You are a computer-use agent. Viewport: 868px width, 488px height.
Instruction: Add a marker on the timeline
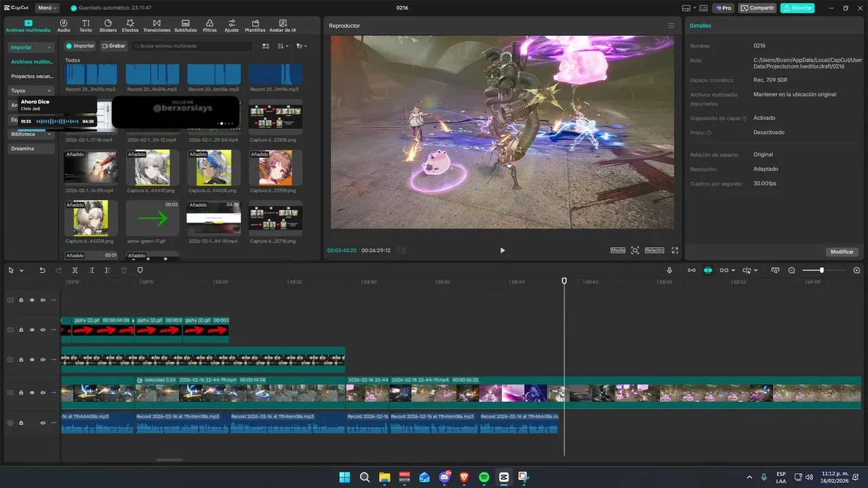(140, 270)
